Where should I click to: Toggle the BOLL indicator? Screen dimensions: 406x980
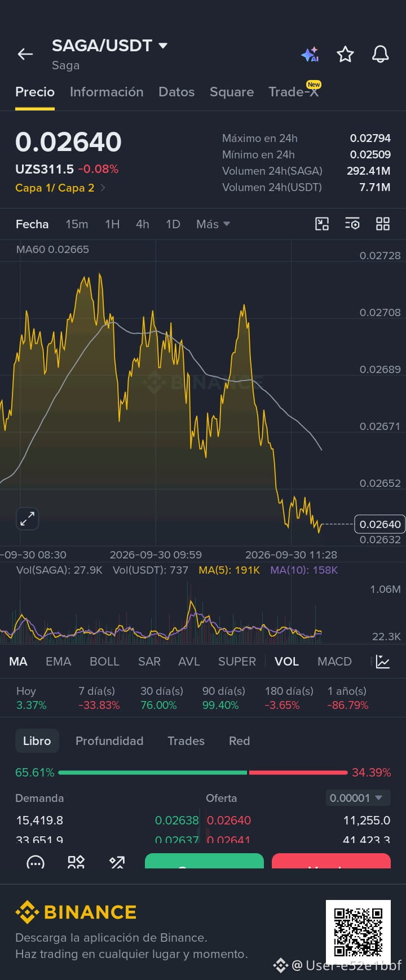104,662
